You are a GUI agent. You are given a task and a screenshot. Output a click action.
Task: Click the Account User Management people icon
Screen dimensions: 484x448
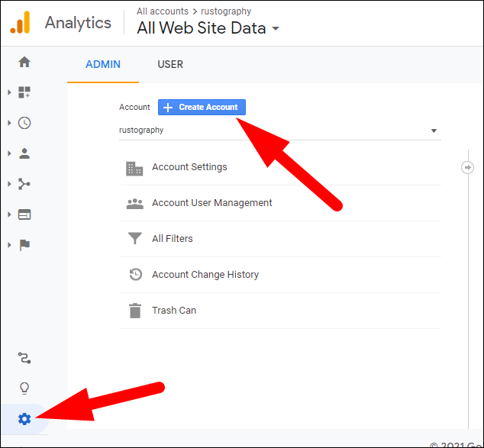135,204
